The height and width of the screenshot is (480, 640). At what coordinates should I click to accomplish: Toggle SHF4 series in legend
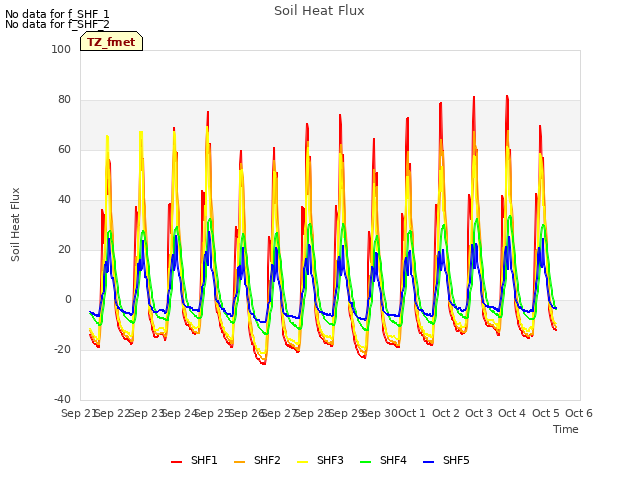point(383,460)
